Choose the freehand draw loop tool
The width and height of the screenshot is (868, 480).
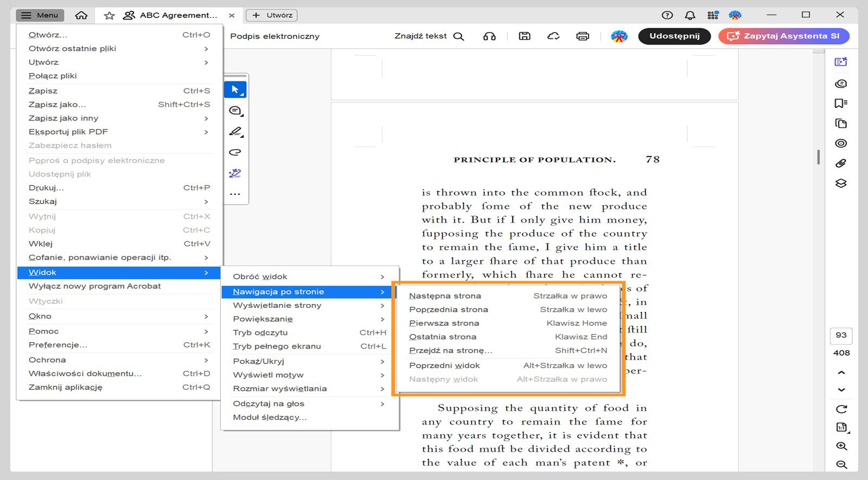pyautogui.click(x=235, y=153)
